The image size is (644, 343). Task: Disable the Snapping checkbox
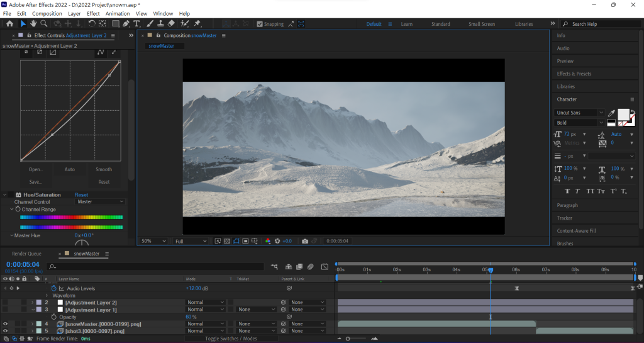[260, 24]
